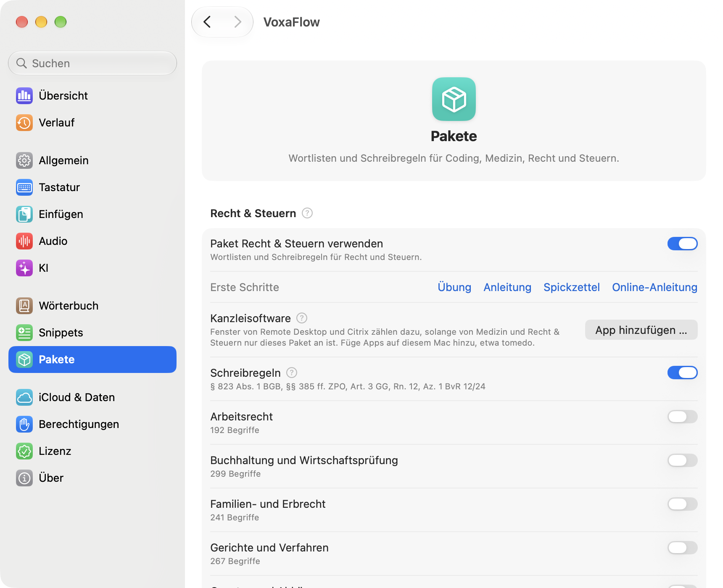Focus the Suchen search field
The image size is (723, 588).
[x=92, y=63]
